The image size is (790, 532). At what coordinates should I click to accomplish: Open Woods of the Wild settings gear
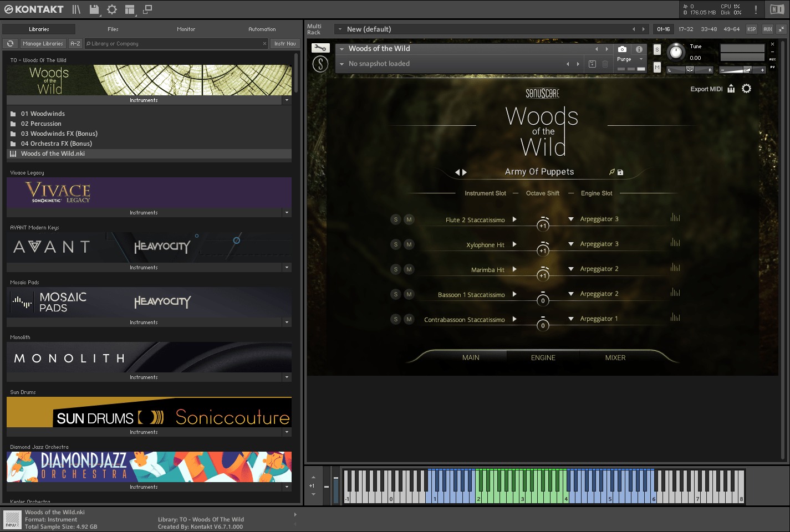click(746, 89)
